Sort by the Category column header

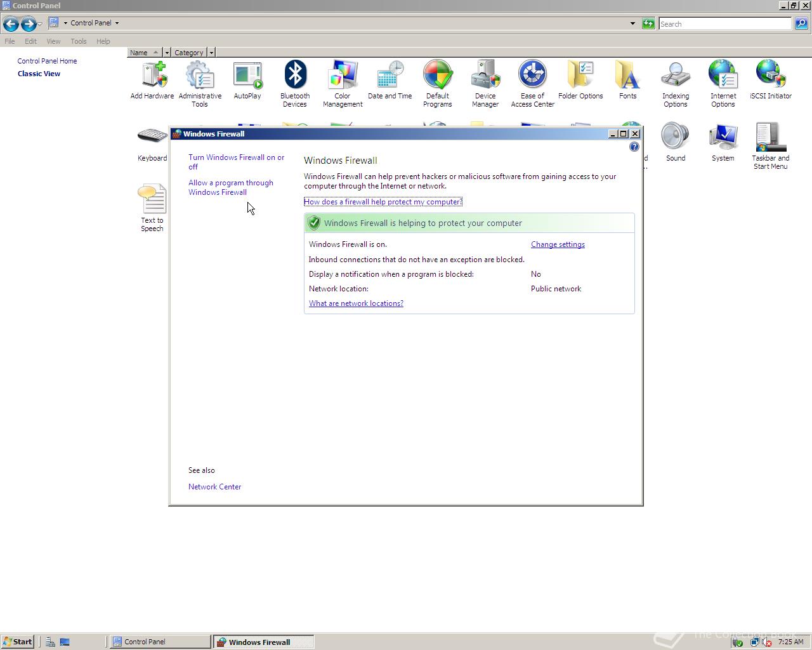pyautogui.click(x=189, y=53)
